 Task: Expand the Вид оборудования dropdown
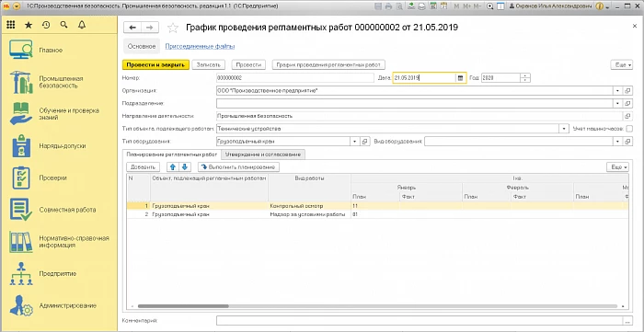click(x=617, y=142)
